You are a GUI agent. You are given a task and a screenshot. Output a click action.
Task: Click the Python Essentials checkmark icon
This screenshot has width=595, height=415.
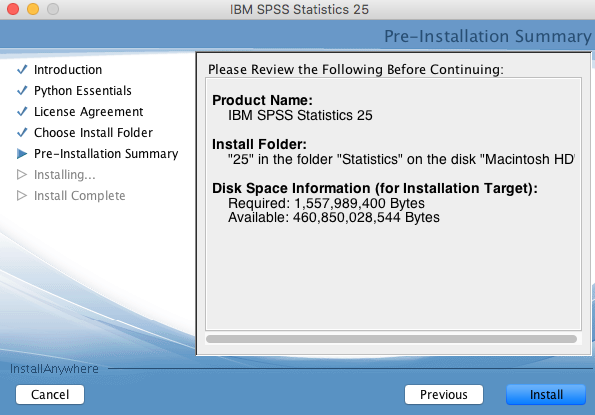tap(22, 90)
